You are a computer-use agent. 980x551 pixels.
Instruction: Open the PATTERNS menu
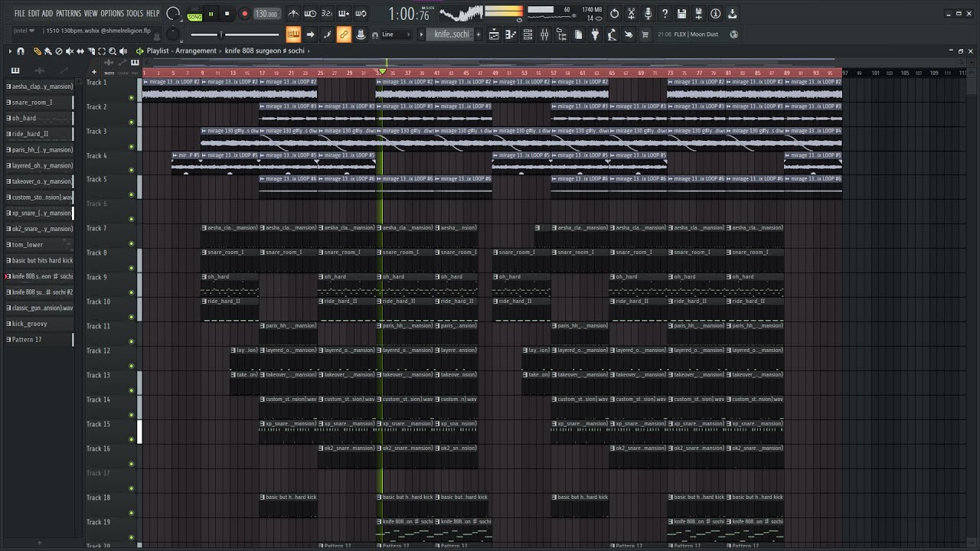68,14
